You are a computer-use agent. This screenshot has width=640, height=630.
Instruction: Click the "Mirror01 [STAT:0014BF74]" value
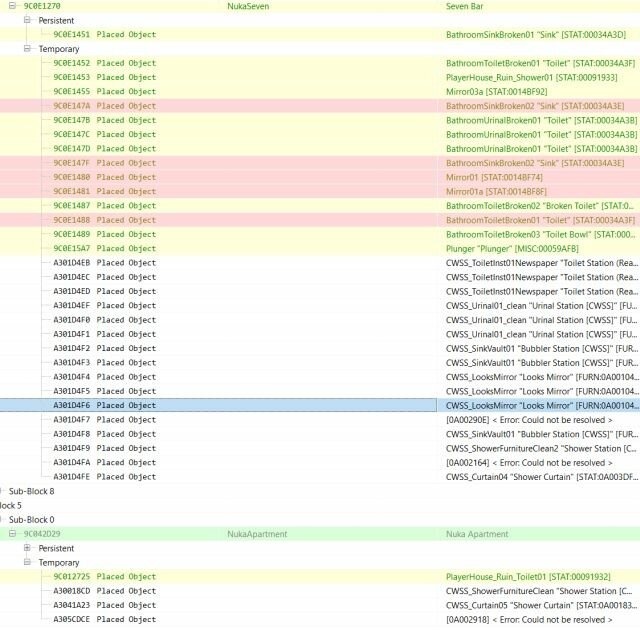click(x=494, y=177)
